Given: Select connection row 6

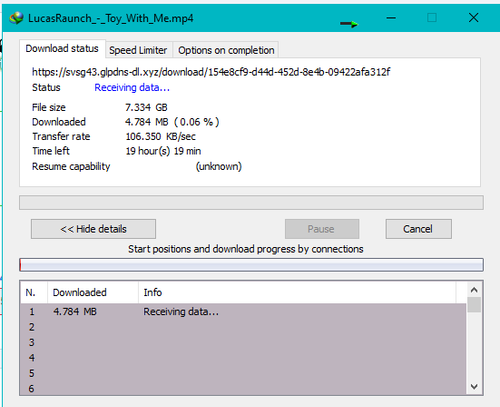Looking at the screenshot, I should coord(243,388).
